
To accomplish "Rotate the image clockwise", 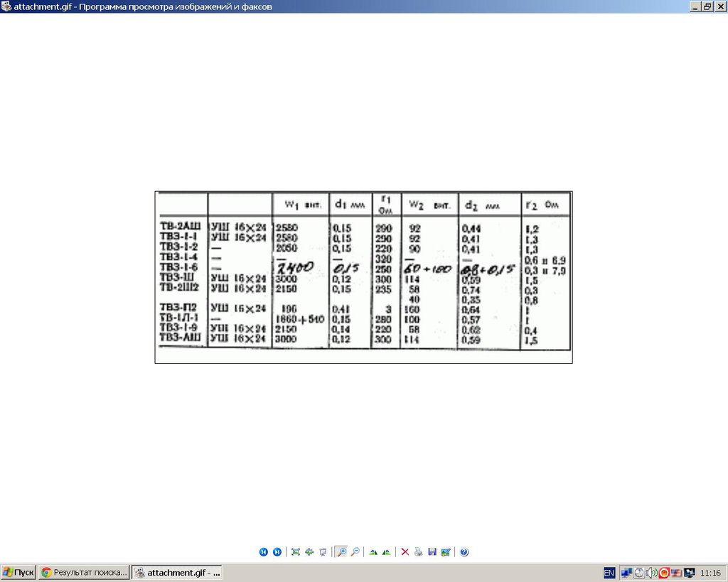I will pos(373,551).
